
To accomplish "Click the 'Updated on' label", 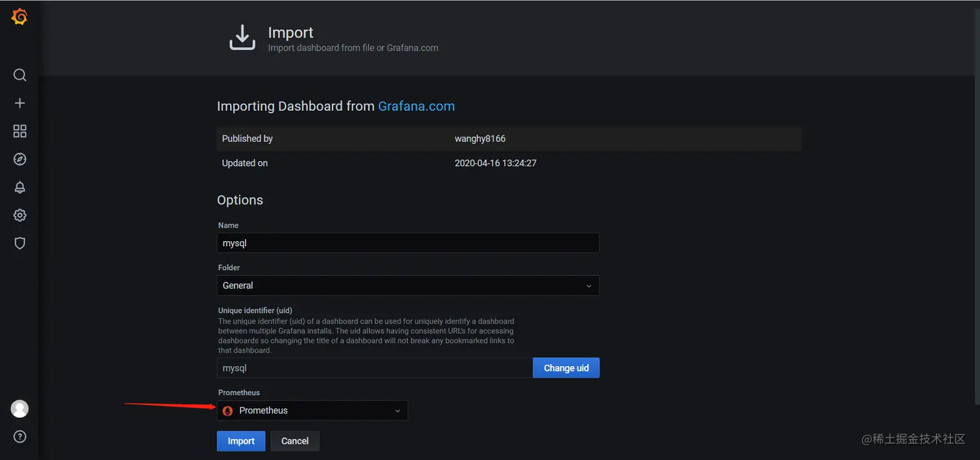I will (245, 163).
